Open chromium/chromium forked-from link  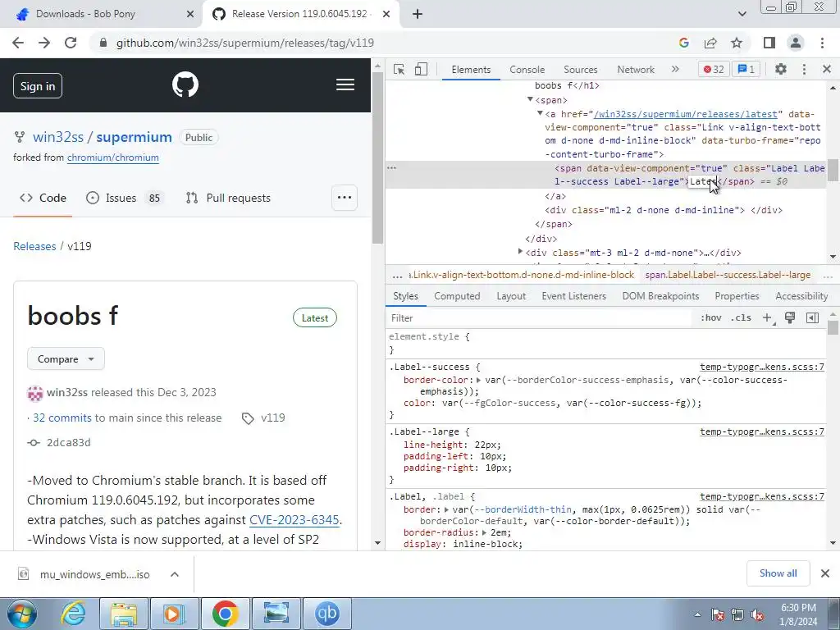(113, 157)
